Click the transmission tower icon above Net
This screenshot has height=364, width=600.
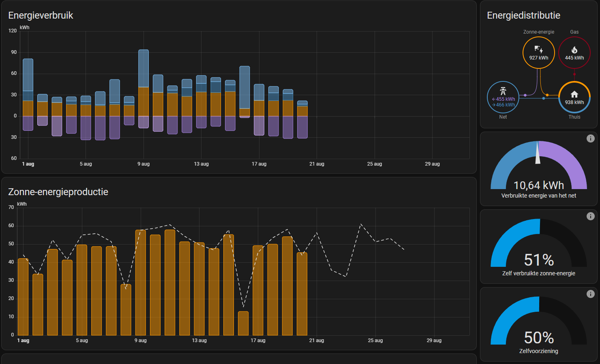point(503,91)
